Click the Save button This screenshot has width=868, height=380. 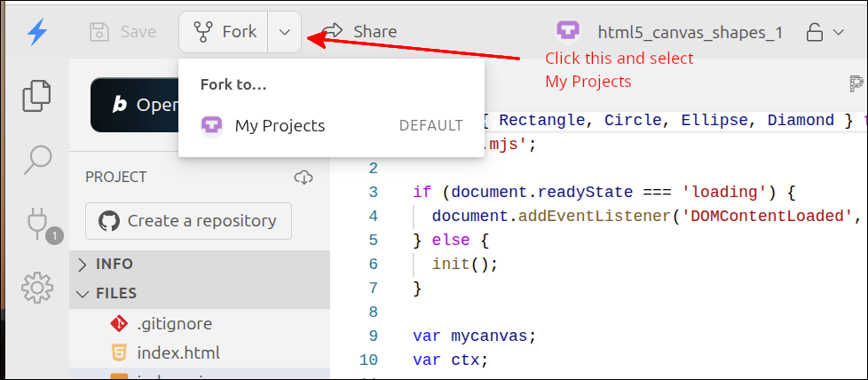coord(123,32)
